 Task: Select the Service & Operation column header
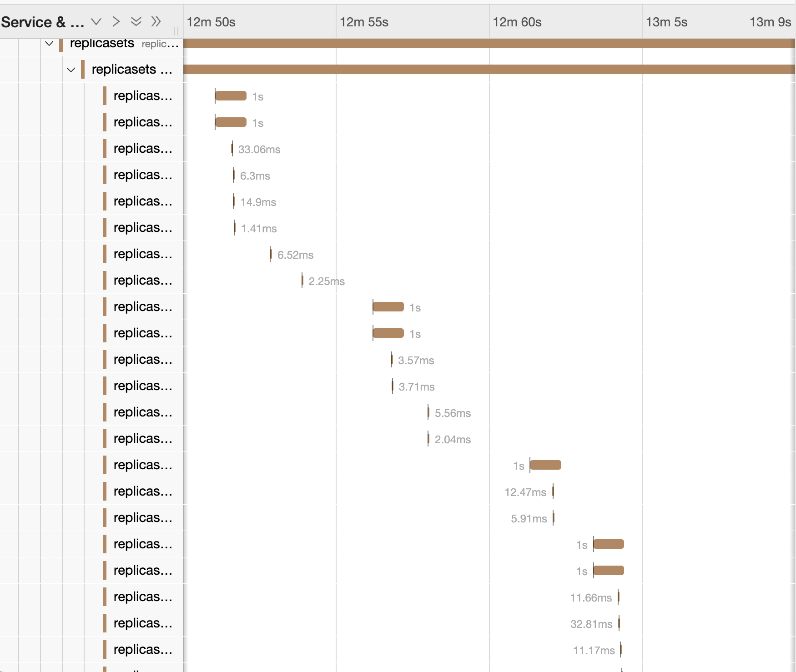coord(42,22)
